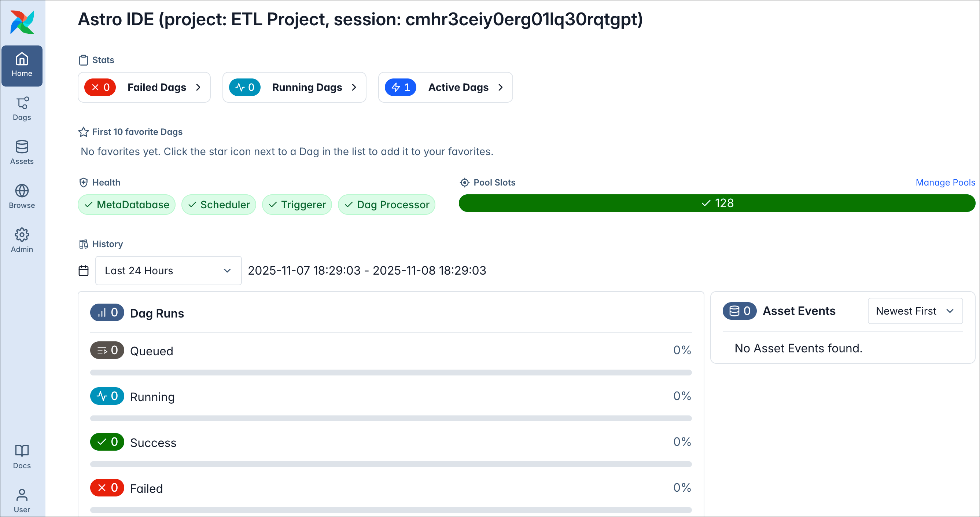View the Failed Dags stat
The width and height of the screenshot is (980, 517).
tap(144, 88)
